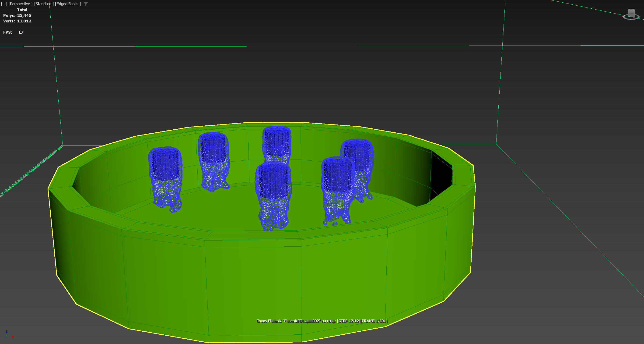This screenshot has width=644, height=344.
Task: Click the Chaos Phoenix simulation status text
Action: tap(322, 321)
